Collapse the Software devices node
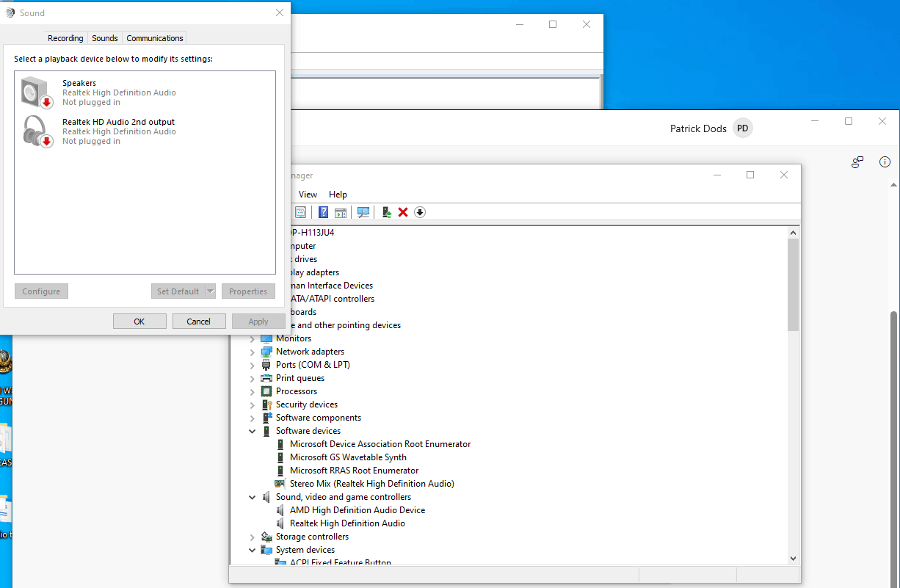900x588 pixels. [x=253, y=431]
